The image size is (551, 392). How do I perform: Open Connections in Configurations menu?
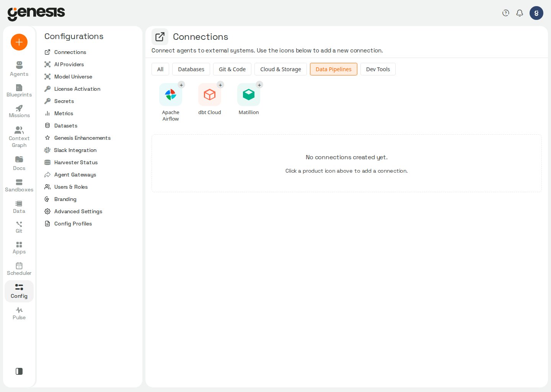tap(65, 52)
